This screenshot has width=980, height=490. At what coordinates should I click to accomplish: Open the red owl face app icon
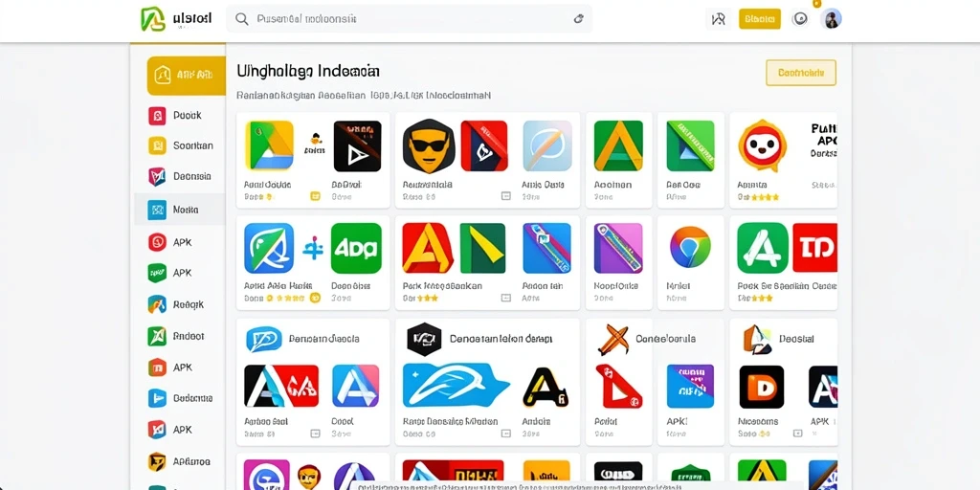tap(762, 146)
